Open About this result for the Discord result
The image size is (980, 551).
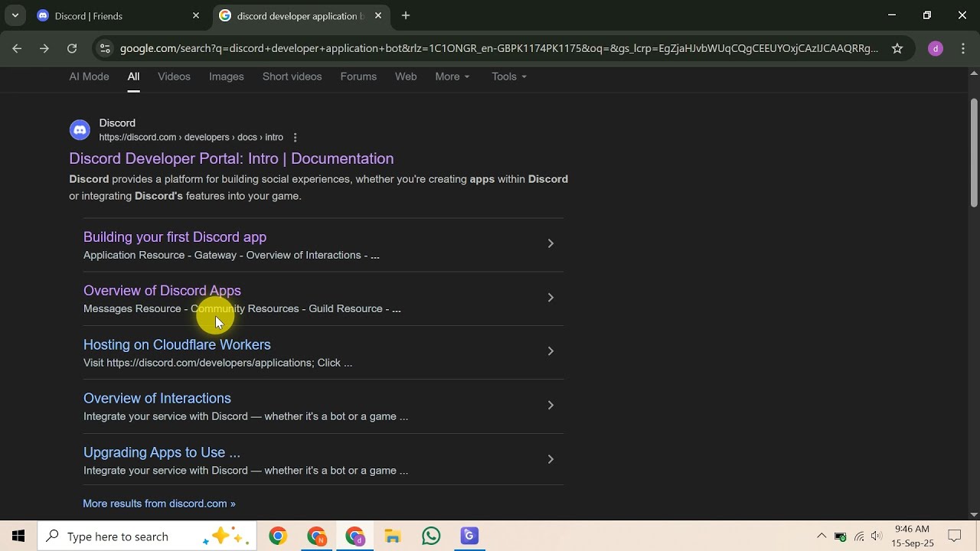coord(295,138)
